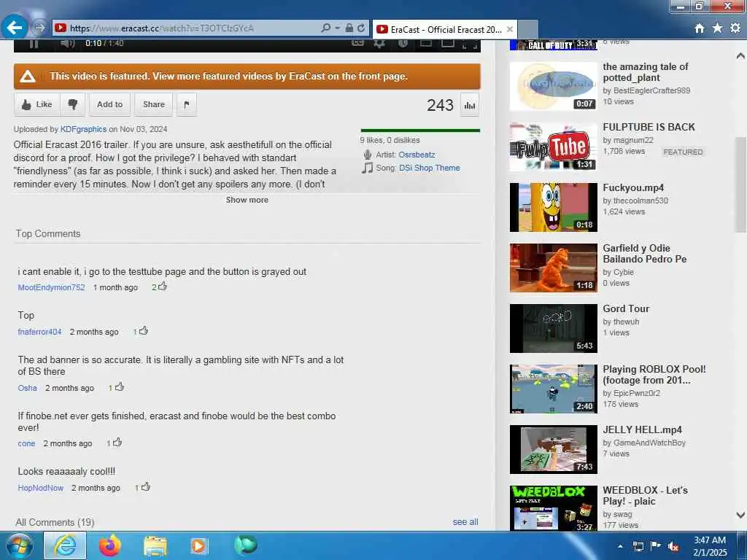The width and height of the screenshot is (747, 560).
Task: Refresh the page with the reload icon
Action: click(x=361, y=28)
